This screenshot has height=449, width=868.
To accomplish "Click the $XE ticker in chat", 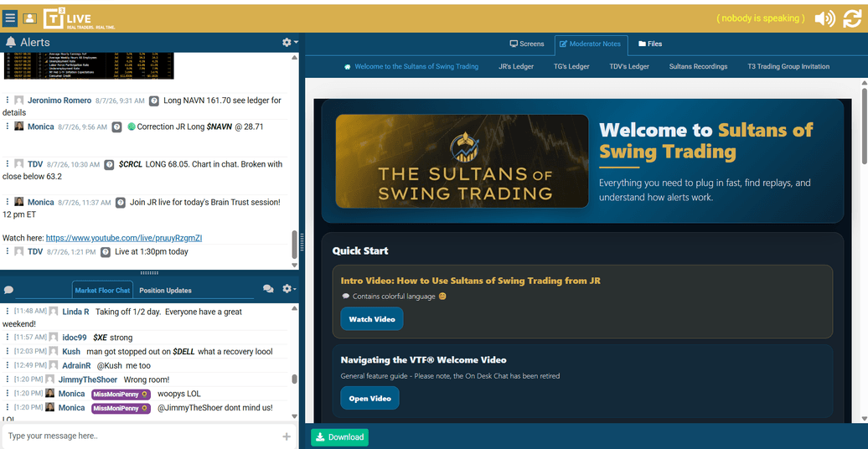I will click(101, 338).
